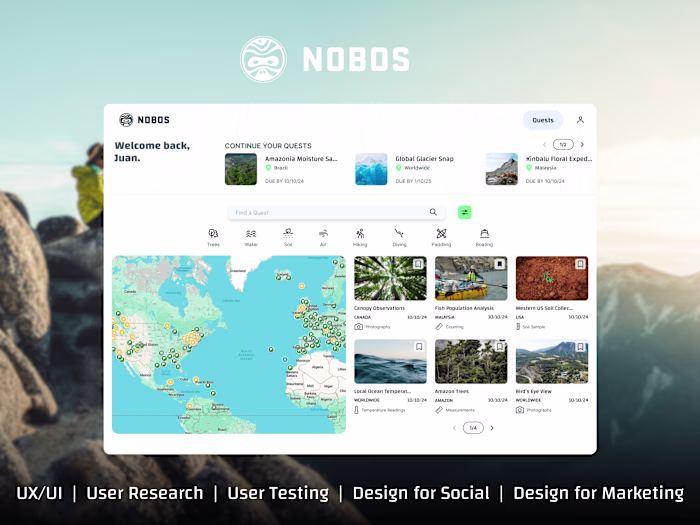Open the green filter settings button

(x=465, y=212)
